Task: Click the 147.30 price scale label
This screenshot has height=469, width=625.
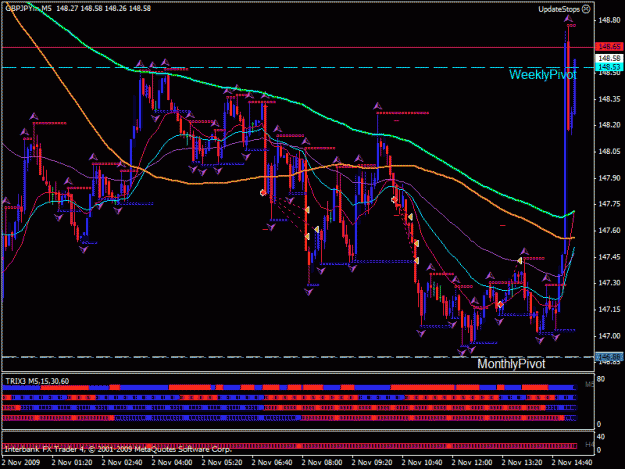Action: (x=609, y=283)
